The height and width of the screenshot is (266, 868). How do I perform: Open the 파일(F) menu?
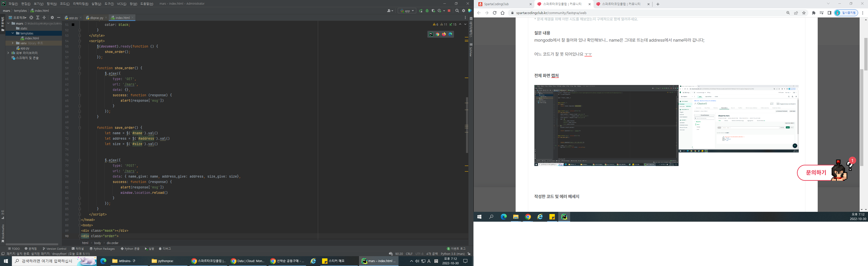13,4
